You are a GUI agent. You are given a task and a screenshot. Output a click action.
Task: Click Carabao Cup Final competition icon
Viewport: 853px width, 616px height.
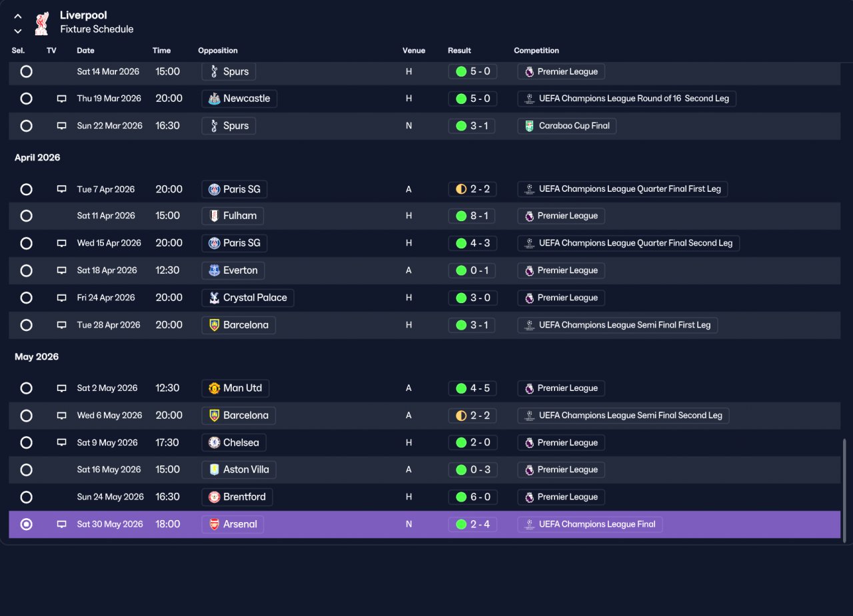pyautogui.click(x=529, y=126)
